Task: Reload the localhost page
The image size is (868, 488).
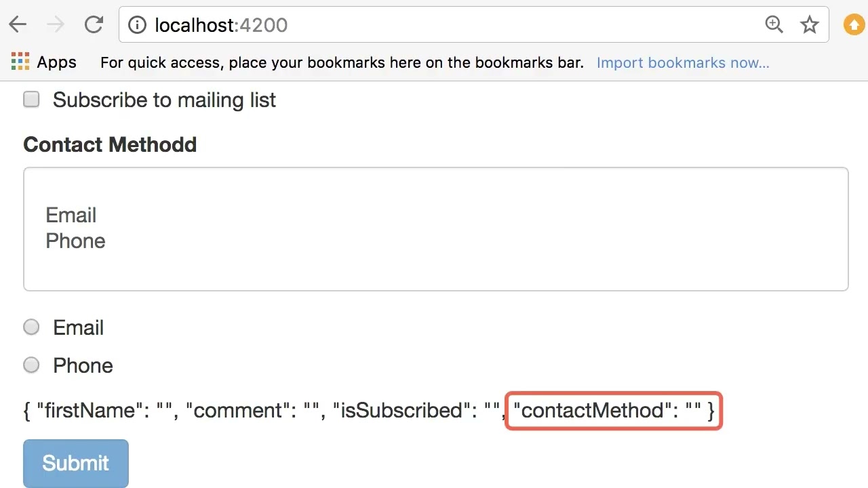Action: pos(94,25)
